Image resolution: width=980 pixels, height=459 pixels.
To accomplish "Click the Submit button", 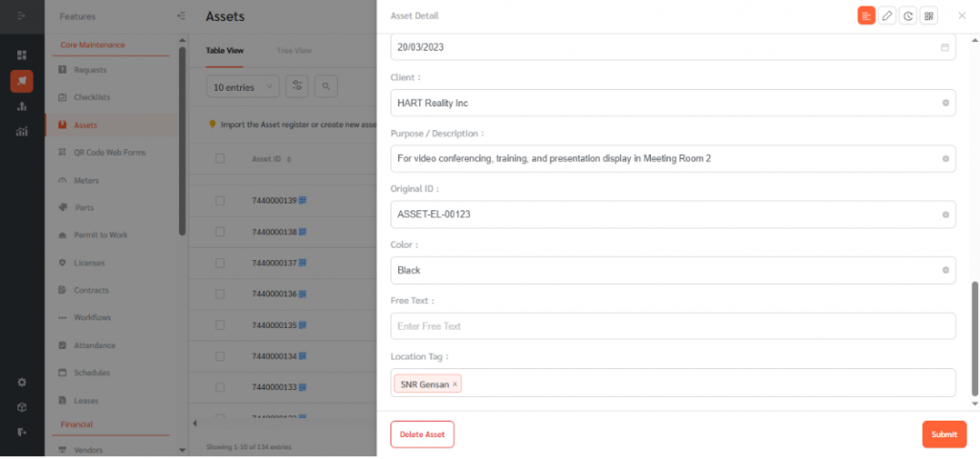I will [944, 435].
